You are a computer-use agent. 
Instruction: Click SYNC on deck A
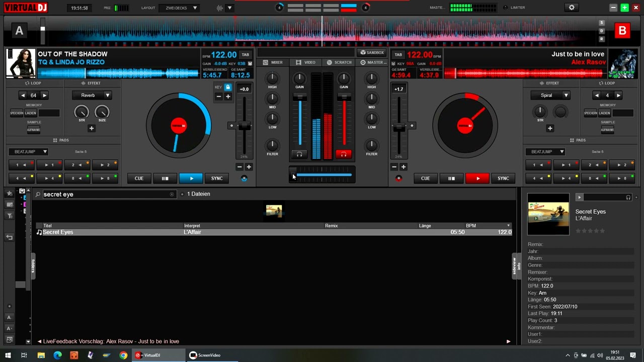click(217, 178)
